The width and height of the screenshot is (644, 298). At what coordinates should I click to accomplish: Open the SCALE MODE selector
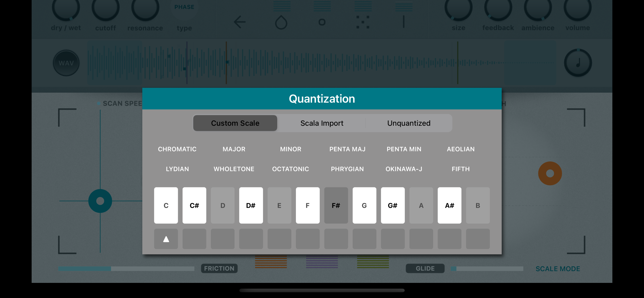558,269
